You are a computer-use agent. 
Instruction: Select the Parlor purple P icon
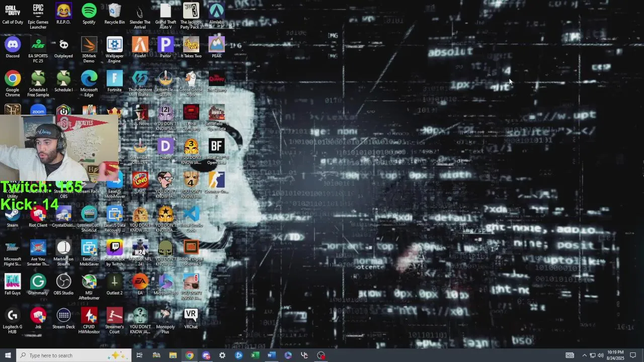166,48
